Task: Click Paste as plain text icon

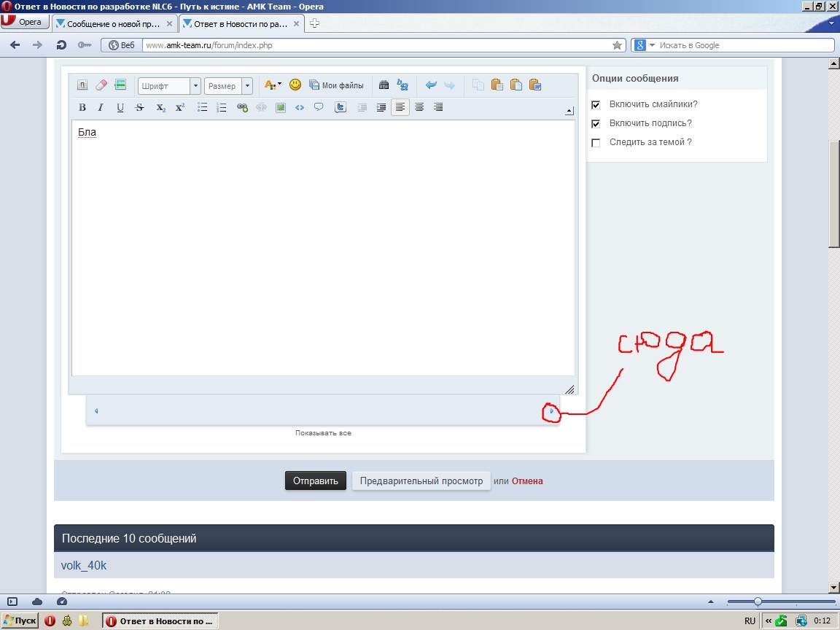Action: (516, 85)
